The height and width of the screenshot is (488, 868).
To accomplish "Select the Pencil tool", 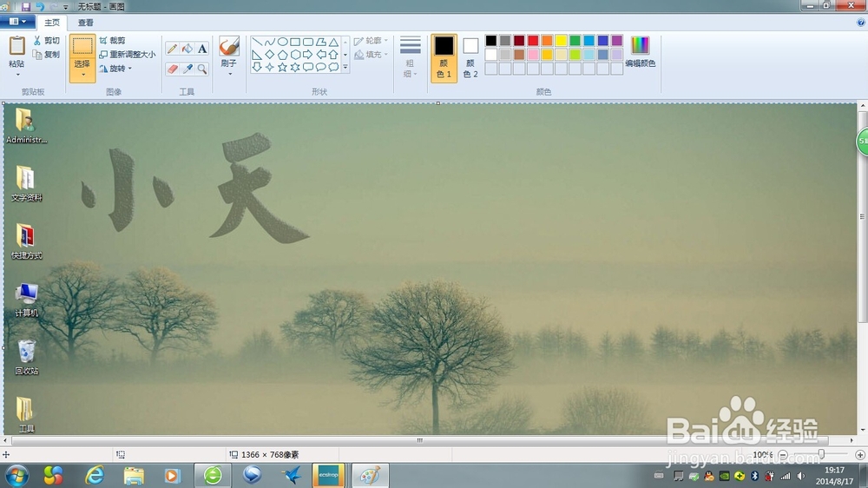I will (x=172, y=49).
